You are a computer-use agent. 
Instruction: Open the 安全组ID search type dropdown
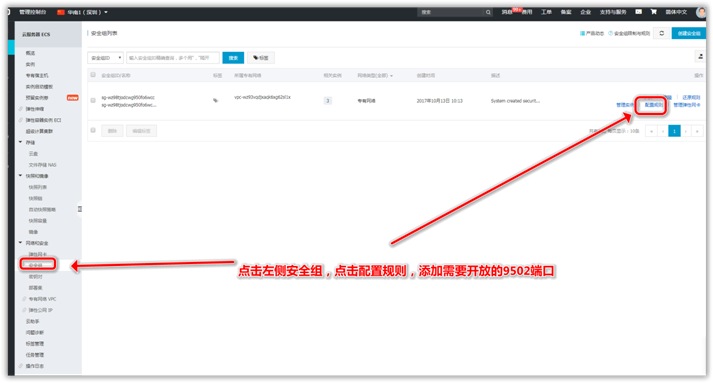[105, 58]
